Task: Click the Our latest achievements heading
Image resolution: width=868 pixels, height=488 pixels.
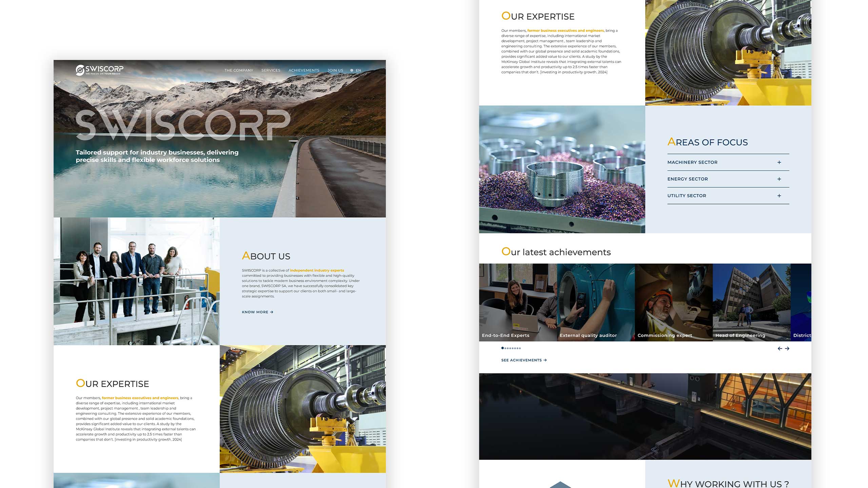Action: tap(556, 252)
